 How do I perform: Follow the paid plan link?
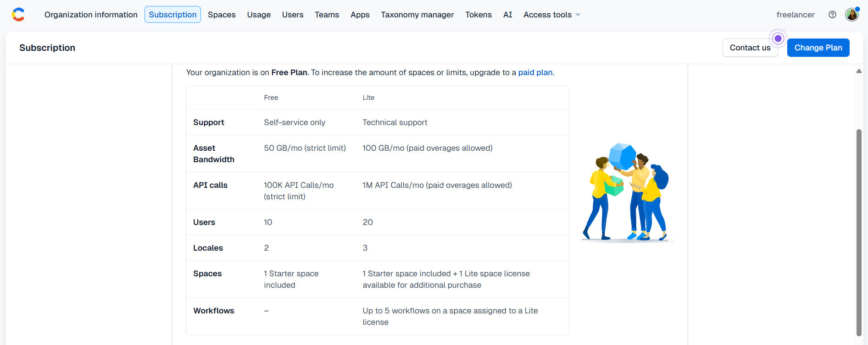[x=535, y=72]
